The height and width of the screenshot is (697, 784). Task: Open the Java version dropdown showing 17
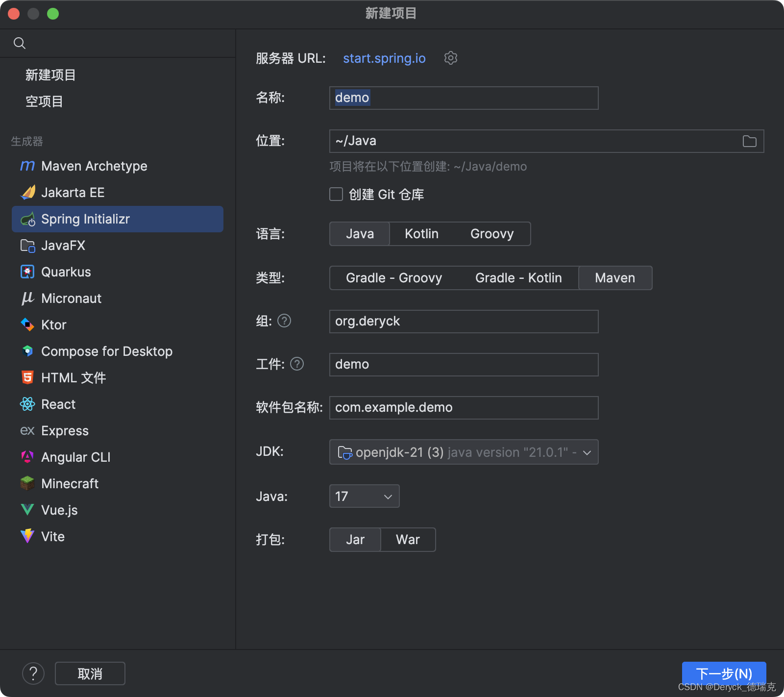point(364,496)
